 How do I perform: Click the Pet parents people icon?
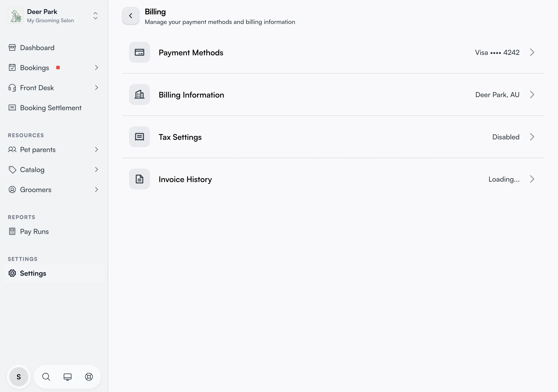click(12, 149)
